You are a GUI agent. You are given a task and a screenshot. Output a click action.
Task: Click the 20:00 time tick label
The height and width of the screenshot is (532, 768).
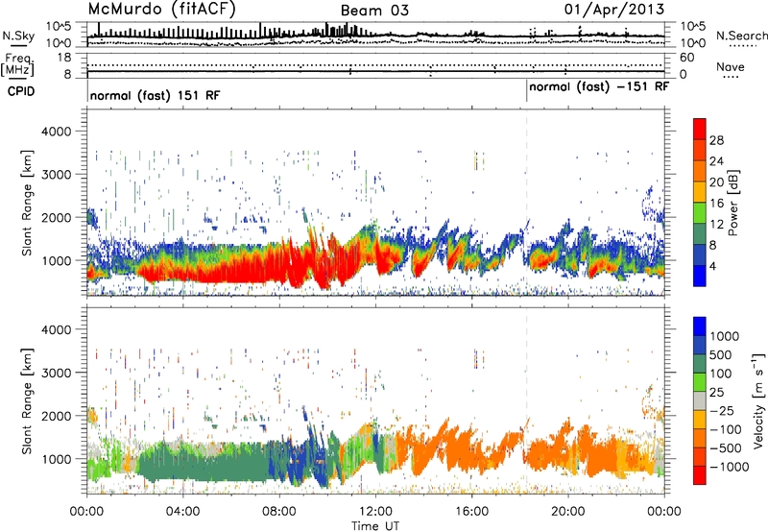567,512
